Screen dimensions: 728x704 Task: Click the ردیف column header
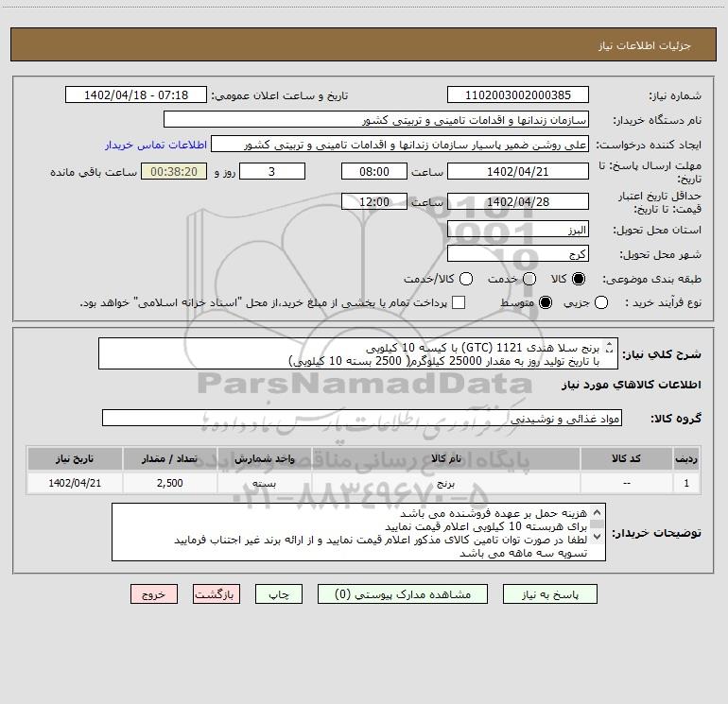tap(686, 459)
